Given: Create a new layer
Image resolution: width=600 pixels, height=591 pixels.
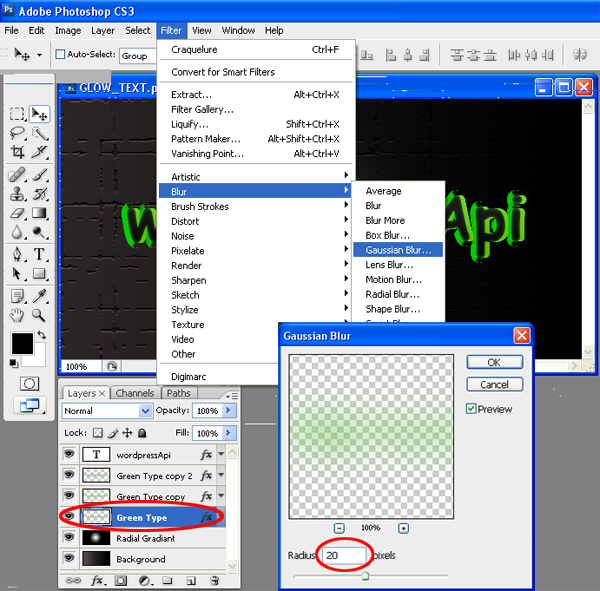Looking at the screenshot, I should [x=191, y=581].
